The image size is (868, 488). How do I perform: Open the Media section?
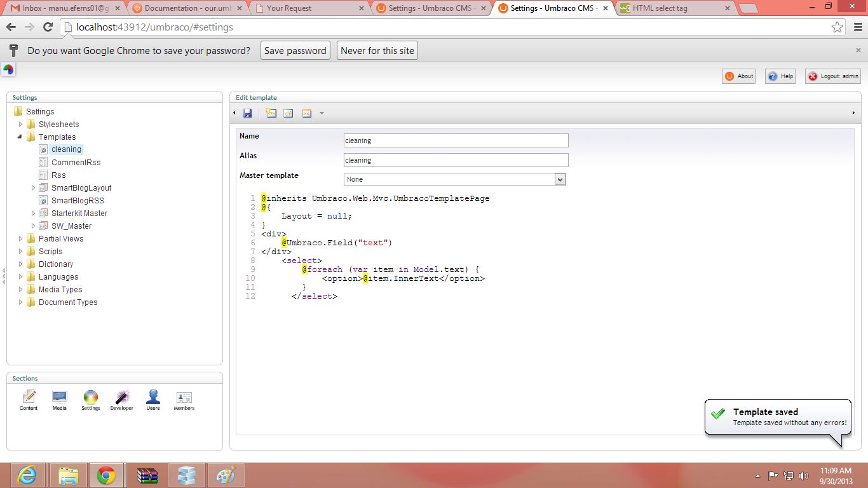coord(60,400)
